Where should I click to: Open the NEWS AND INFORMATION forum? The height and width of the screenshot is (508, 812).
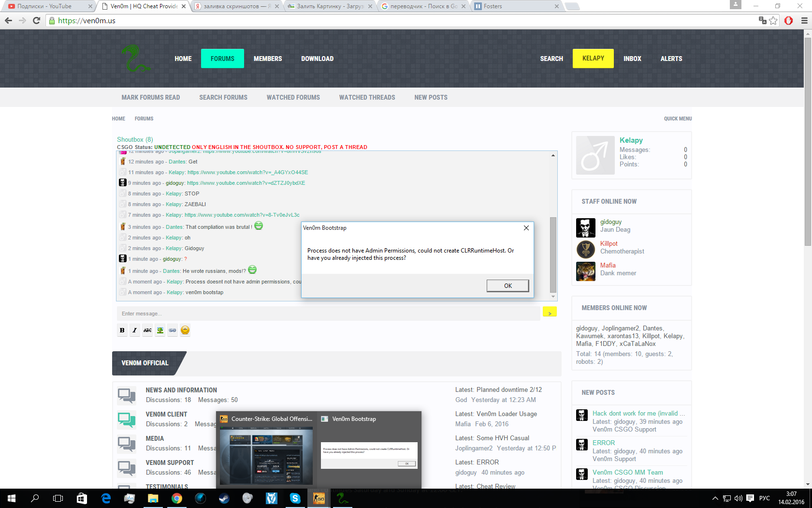[181, 390]
